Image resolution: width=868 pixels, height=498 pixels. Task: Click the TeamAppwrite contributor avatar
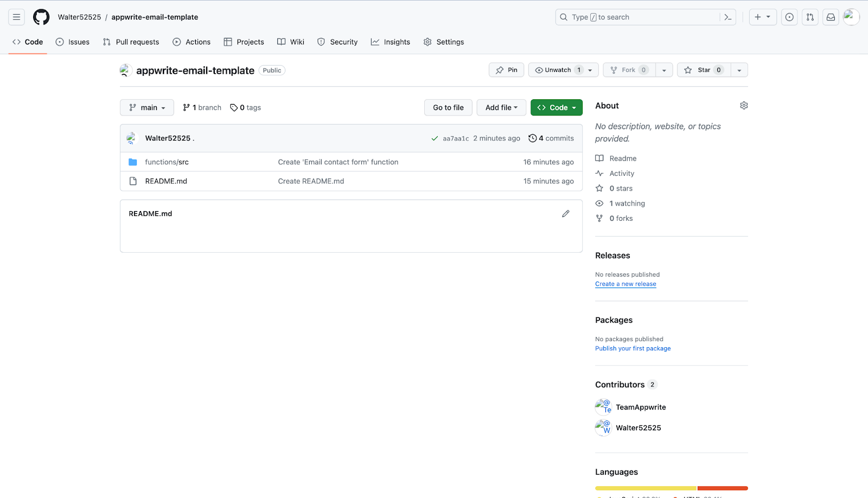click(x=603, y=407)
